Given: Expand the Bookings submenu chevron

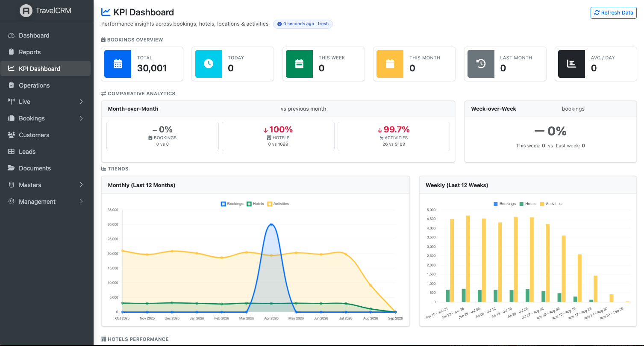Looking at the screenshot, I should click(x=81, y=118).
